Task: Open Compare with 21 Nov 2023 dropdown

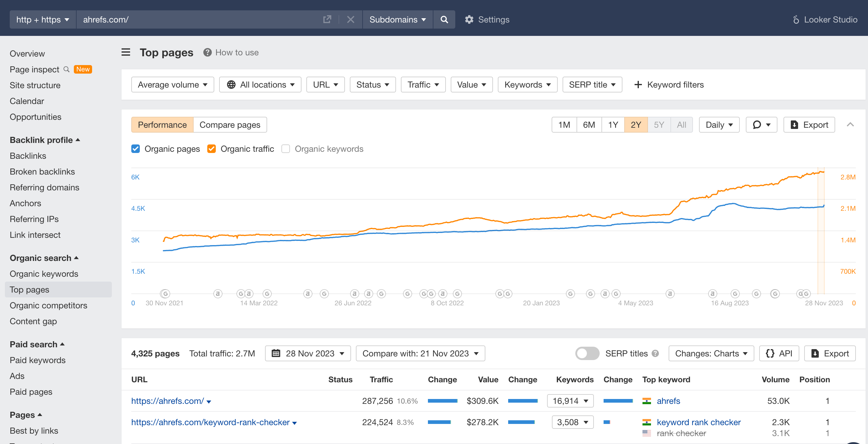Action: 420,353
